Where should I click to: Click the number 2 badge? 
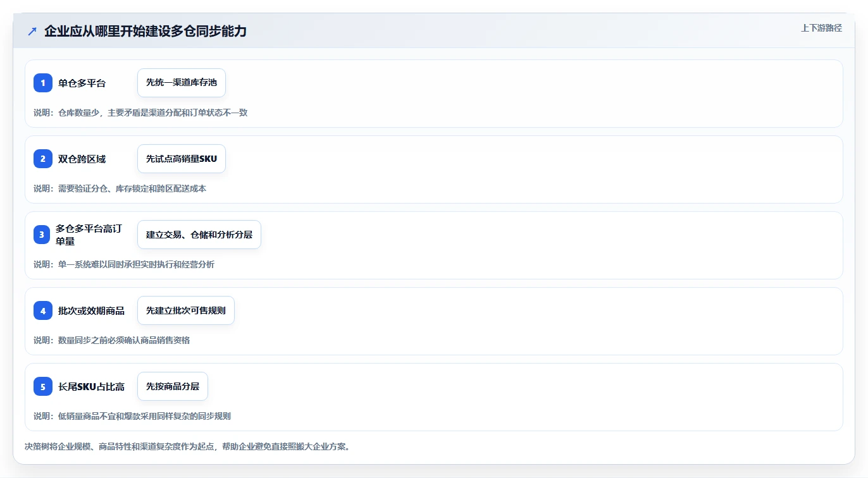point(43,159)
